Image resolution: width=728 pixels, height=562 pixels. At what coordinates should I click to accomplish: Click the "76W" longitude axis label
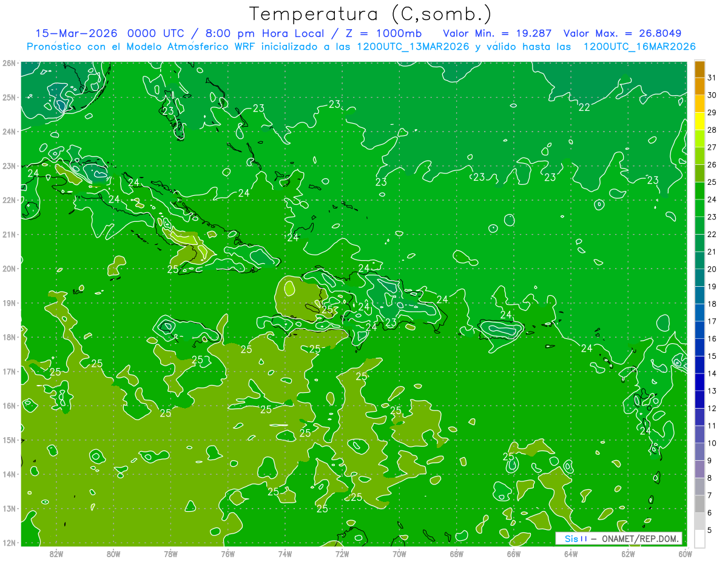(x=227, y=553)
